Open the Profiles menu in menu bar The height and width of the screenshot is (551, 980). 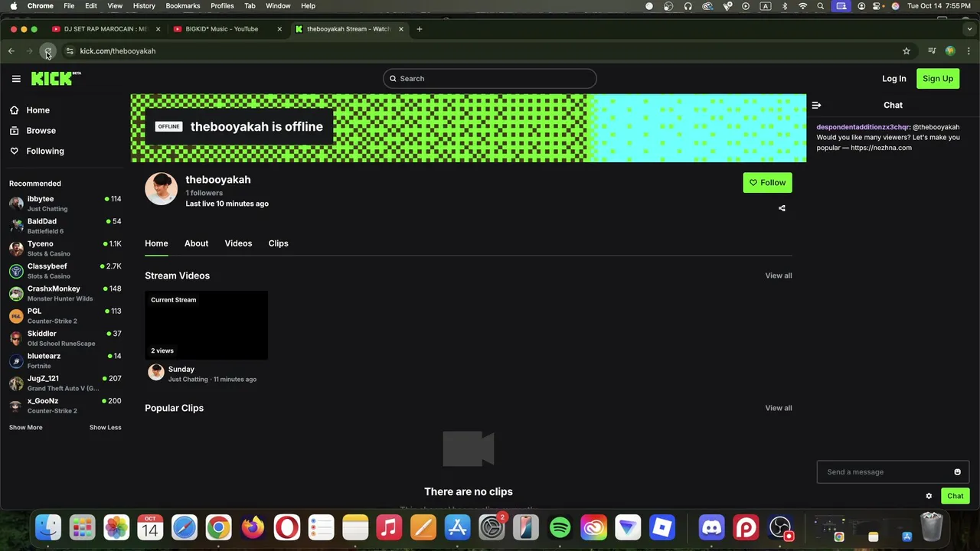[222, 6]
